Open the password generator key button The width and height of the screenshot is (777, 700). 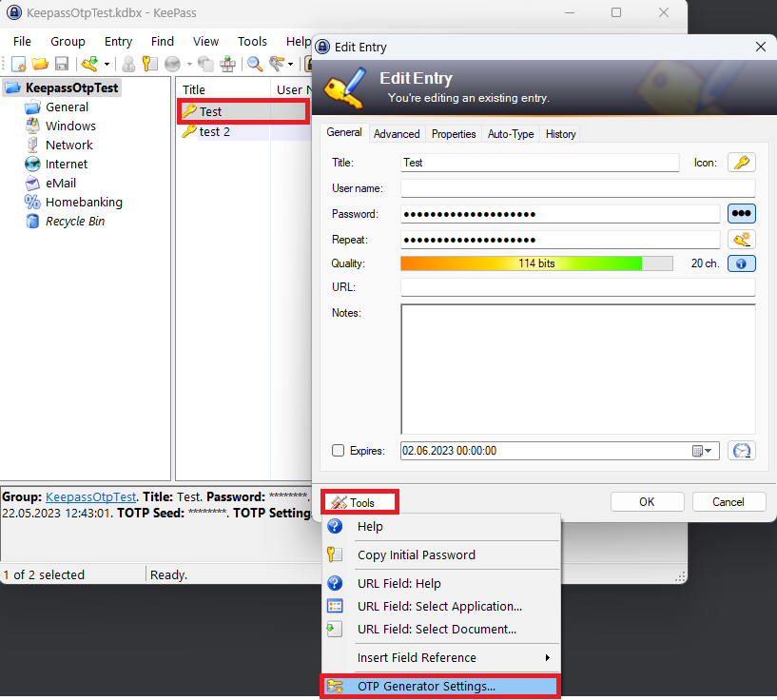pyautogui.click(x=741, y=239)
